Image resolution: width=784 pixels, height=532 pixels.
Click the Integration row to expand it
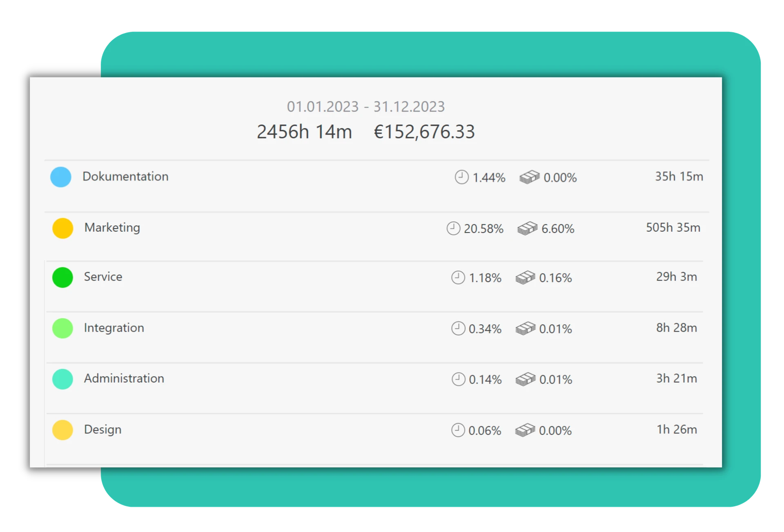(286, 328)
